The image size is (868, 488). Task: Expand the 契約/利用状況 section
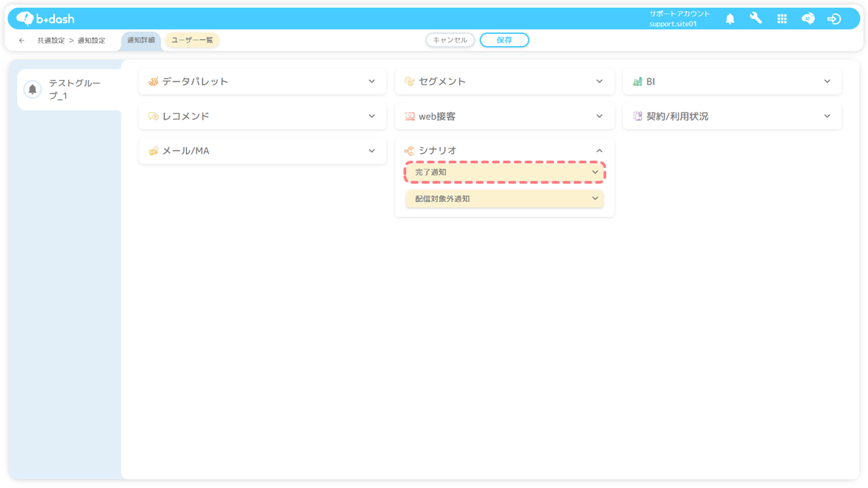[x=827, y=116]
